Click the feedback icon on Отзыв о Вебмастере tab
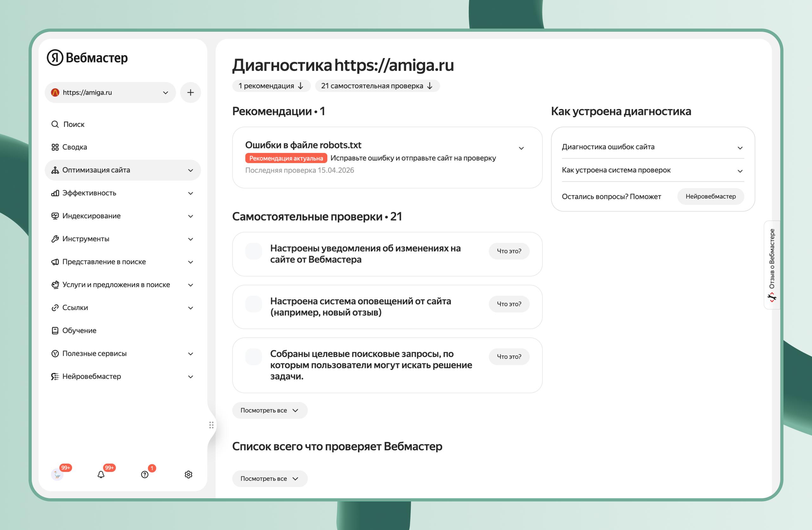812x530 pixels. coord(772,297)
